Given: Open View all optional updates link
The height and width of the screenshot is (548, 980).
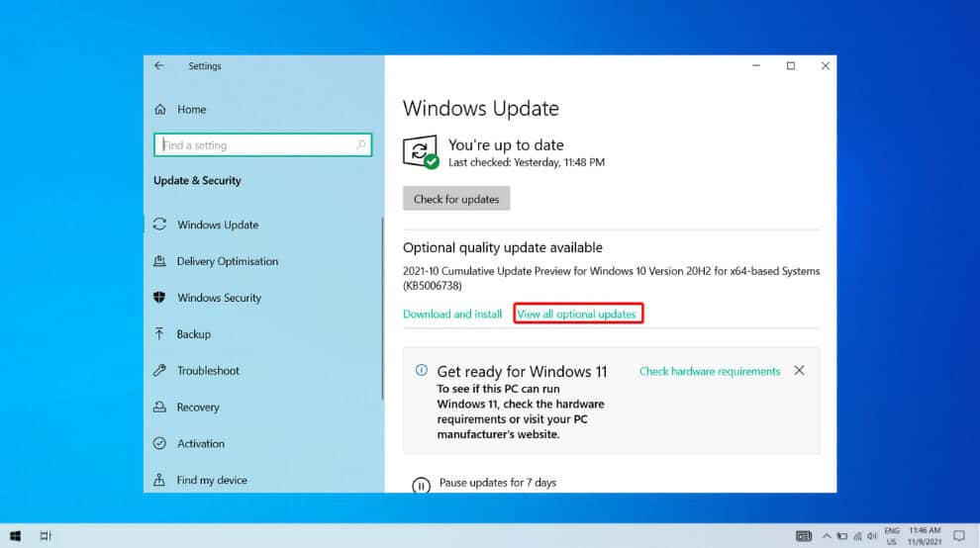Looking at the screenshot, I should (x=577, y=315).
